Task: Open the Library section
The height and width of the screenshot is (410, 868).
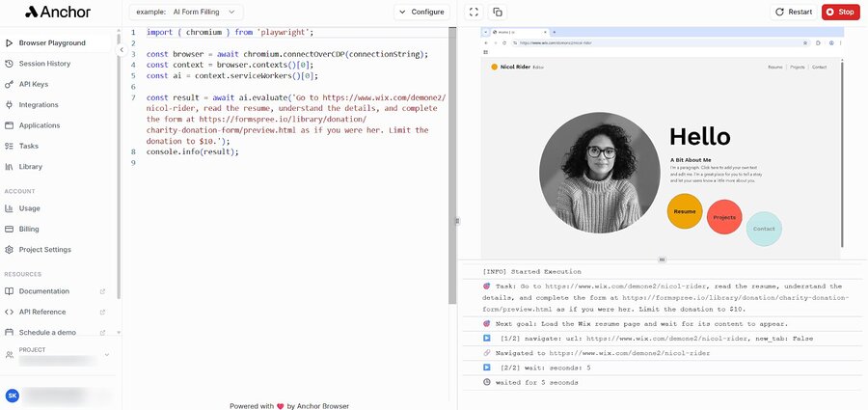Action: pos(31,166)
